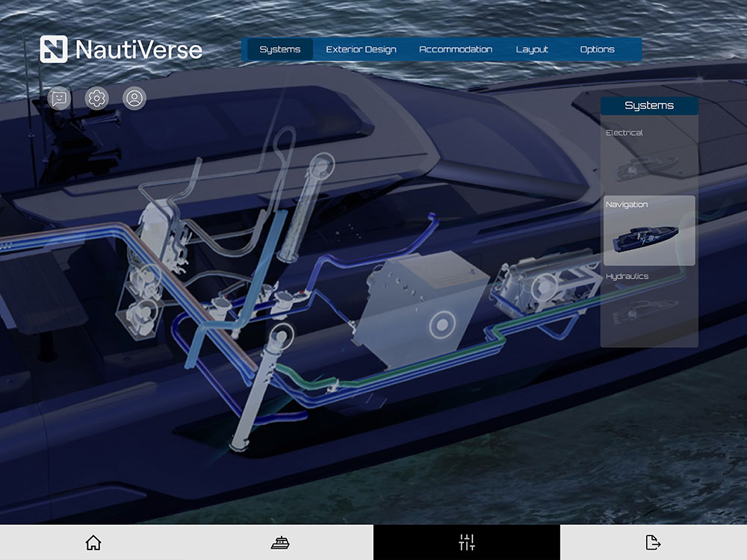
Task: Click the hotspot atop the upper cylinder
Action: [322, 166]
